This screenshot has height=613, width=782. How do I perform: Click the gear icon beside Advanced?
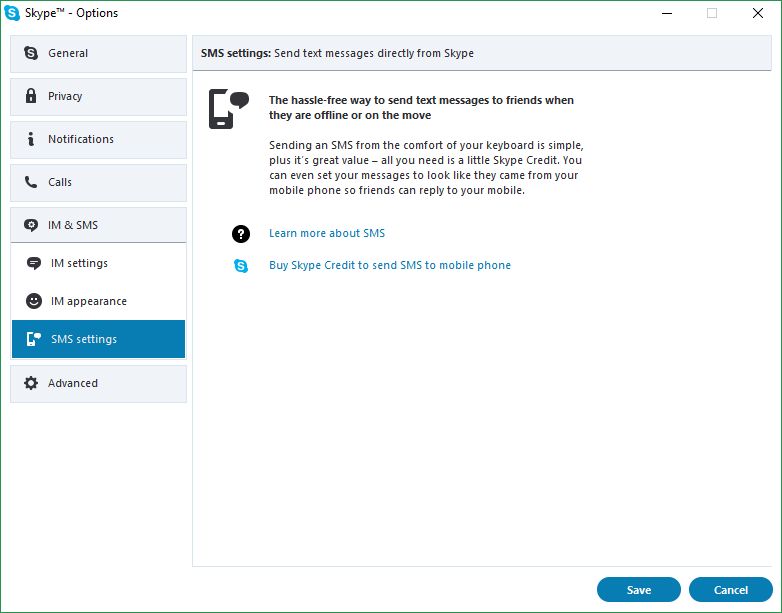(31, 383)
